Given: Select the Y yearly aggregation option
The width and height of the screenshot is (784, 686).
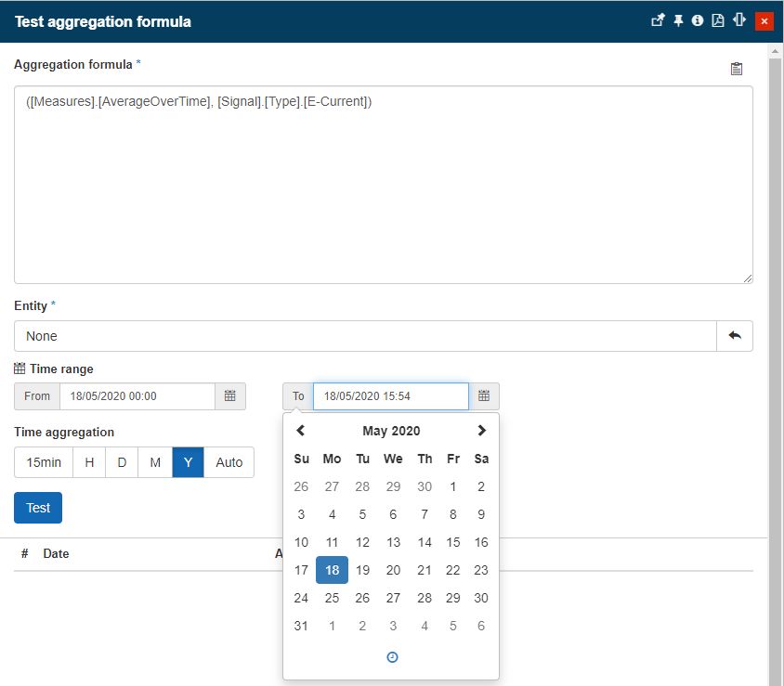Looking at the screenshot, I should (x=188, y=462).
